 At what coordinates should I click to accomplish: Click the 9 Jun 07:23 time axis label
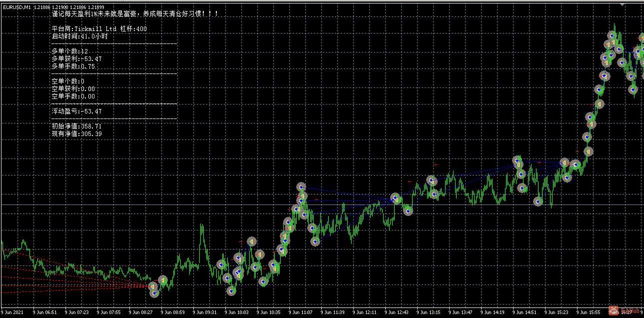point(77,312)
